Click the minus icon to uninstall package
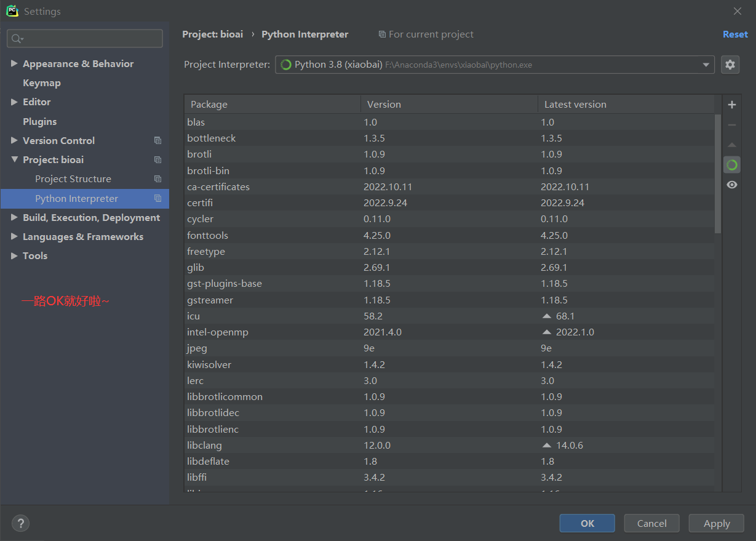756x541 pixels. (731, 125)
